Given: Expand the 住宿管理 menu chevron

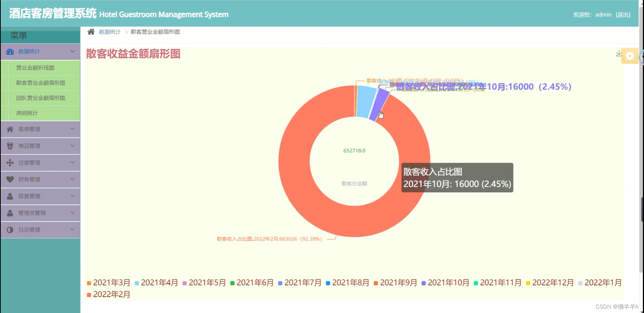Looking at the screenshot, I should 73,162.
